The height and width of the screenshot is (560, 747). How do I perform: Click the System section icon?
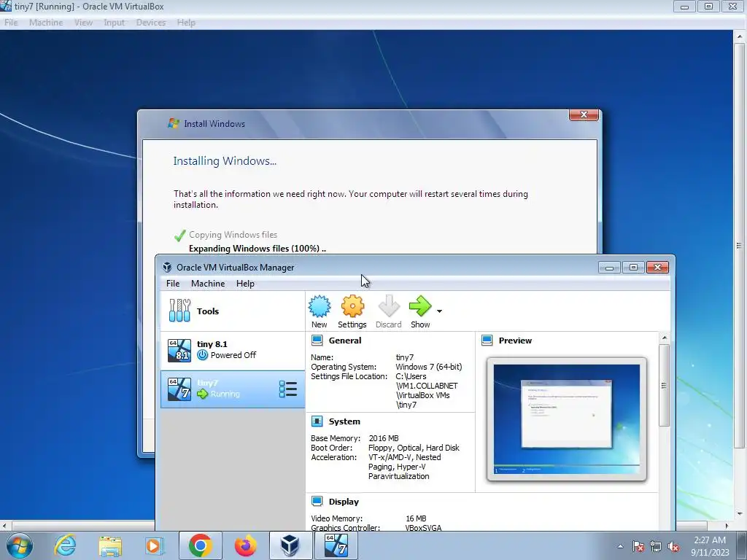point(317,421)
